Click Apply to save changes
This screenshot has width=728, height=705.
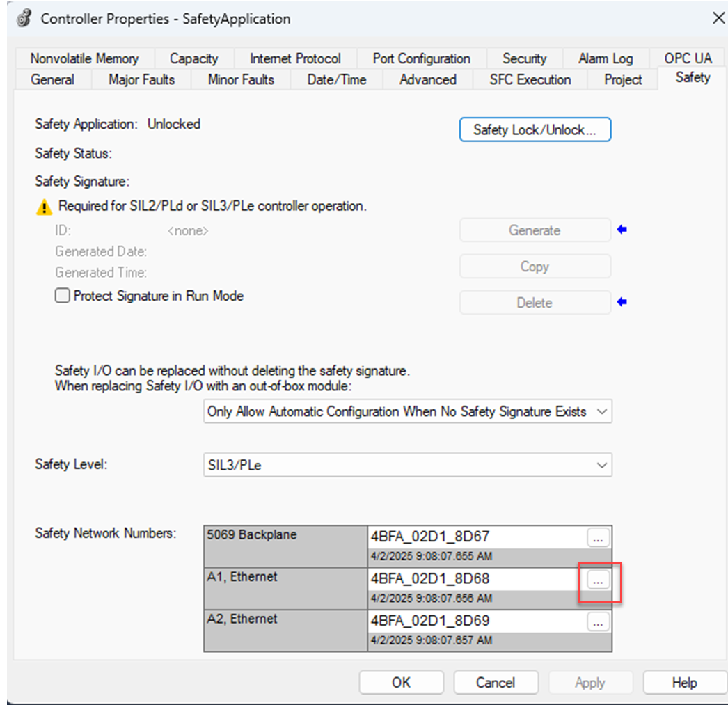tap(590, 682)
